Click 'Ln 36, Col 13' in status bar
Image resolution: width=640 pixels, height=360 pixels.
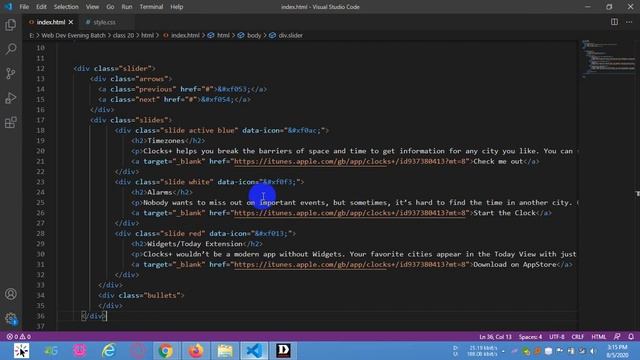point(495,337)
